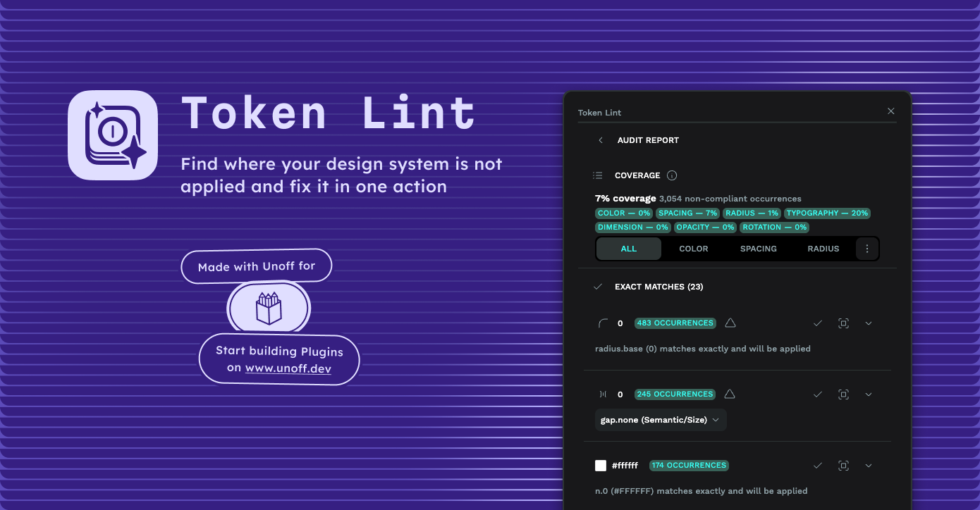
Task: Expand the 483 occurrences row chevron
Action: click(x=869, y=323)
